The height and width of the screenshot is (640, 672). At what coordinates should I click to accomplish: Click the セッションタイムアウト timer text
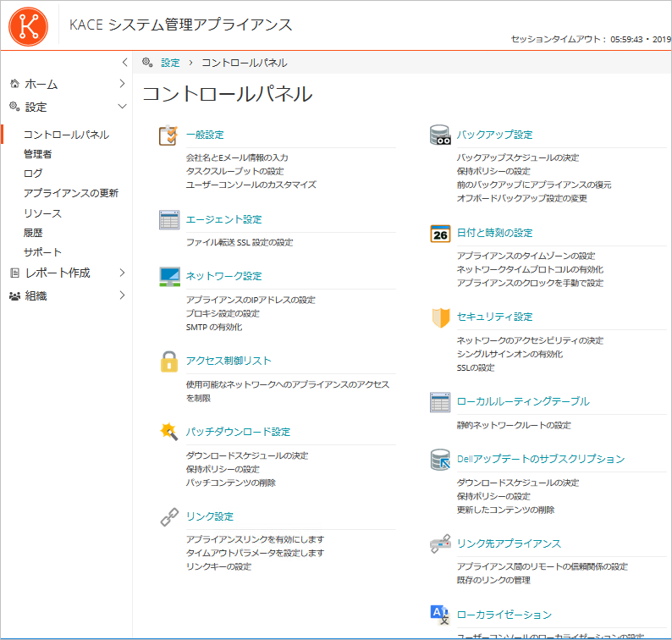click(577, 40)
